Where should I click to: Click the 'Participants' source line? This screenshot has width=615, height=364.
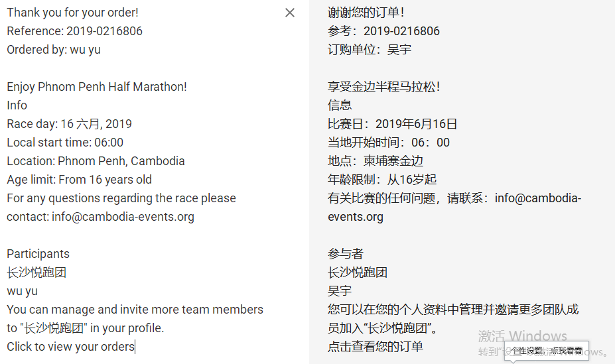point(38,254)
